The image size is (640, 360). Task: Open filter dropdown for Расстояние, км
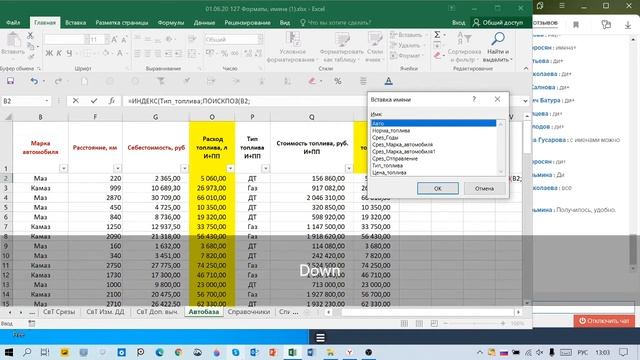tap(117, 168)
